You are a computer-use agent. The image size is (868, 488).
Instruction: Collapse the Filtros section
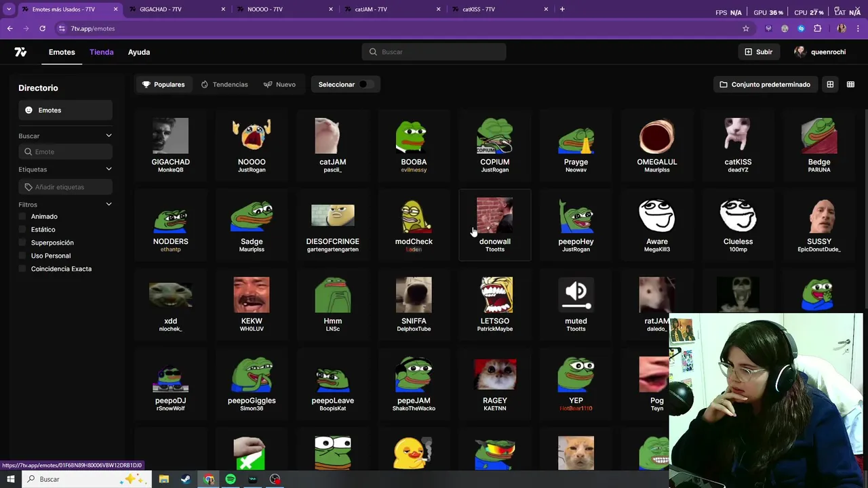pos(108,205)
